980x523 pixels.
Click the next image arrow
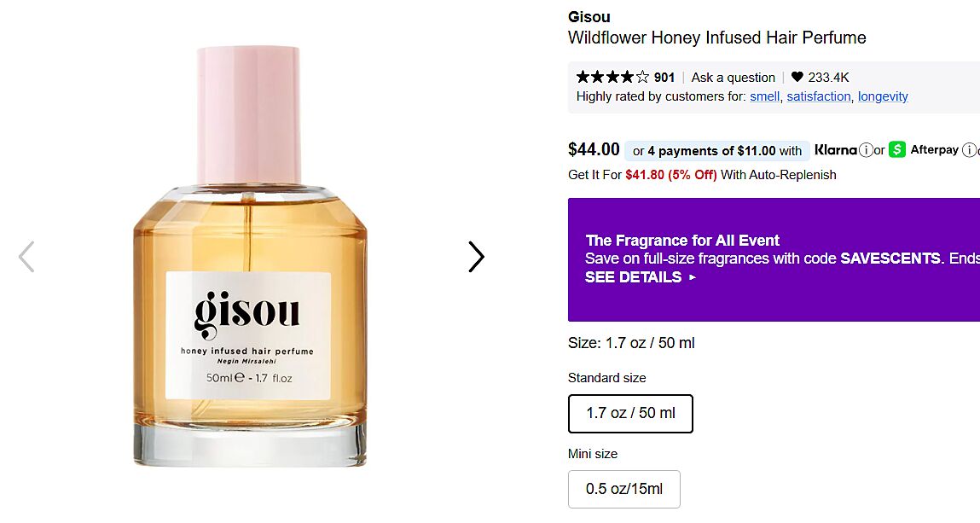[476, 257]
